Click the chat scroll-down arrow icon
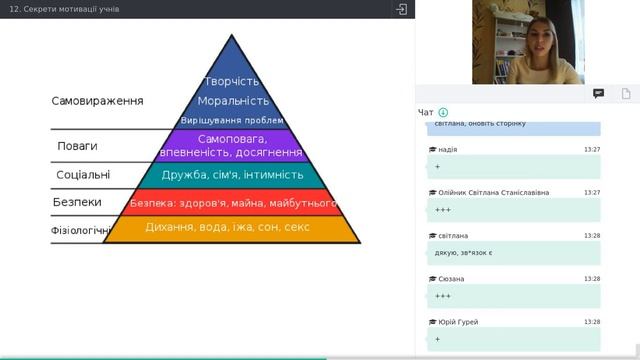 (x=443, y=112)
